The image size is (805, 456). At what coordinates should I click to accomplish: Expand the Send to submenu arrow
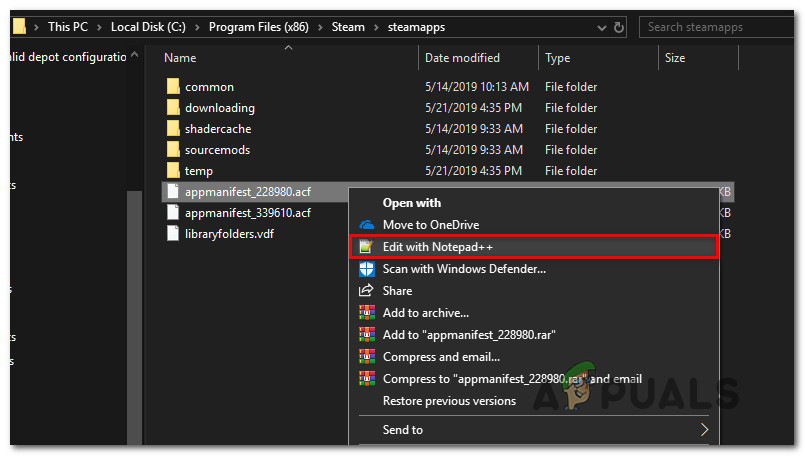[704, 430]
